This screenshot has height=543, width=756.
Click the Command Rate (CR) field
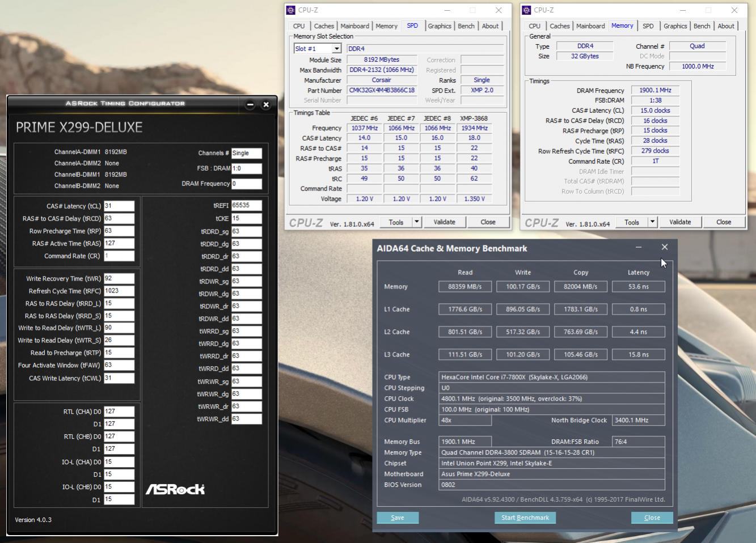(x=119, y=256)
